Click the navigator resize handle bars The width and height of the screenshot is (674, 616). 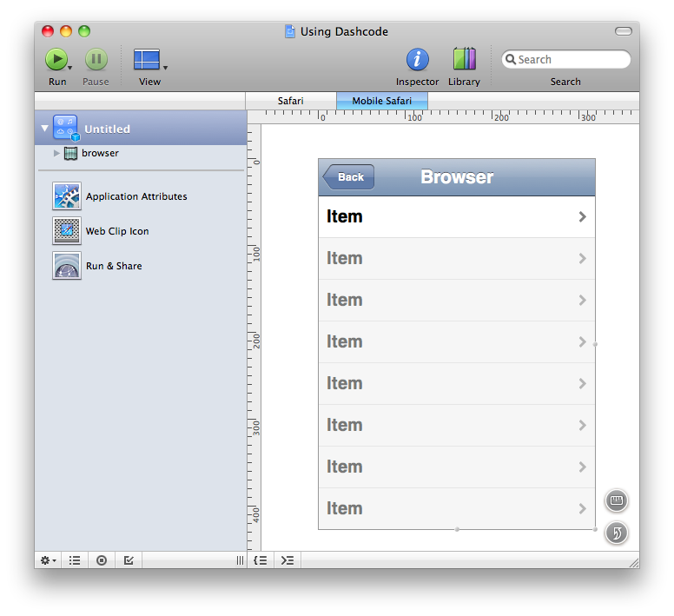tap(240, 560)
